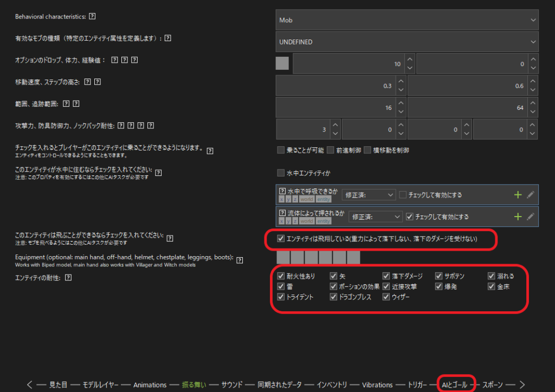Viewport: 555px width, 392px height.
Task: Click the first equipment slot for main hand
Action: point(283,257)
